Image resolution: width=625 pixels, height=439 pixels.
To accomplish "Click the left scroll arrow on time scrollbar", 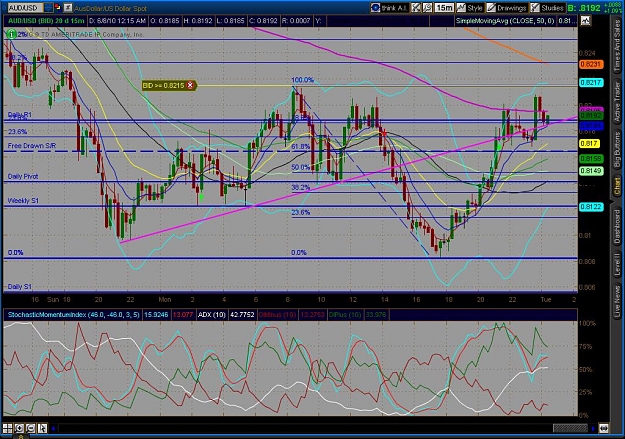I will click(x=53, y=429).
